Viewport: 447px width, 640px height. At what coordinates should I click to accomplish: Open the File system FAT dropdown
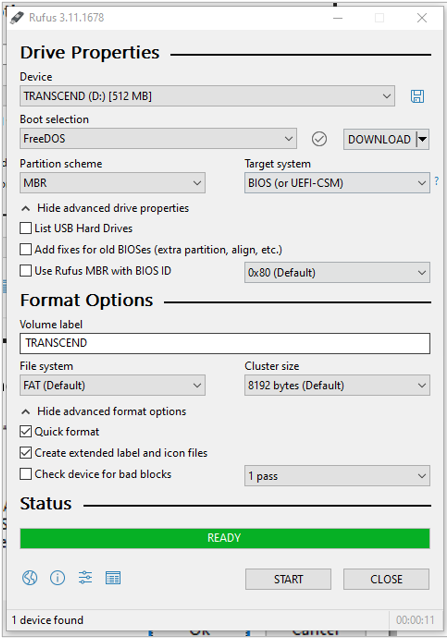pyautogui.click(x=113, y=385)
